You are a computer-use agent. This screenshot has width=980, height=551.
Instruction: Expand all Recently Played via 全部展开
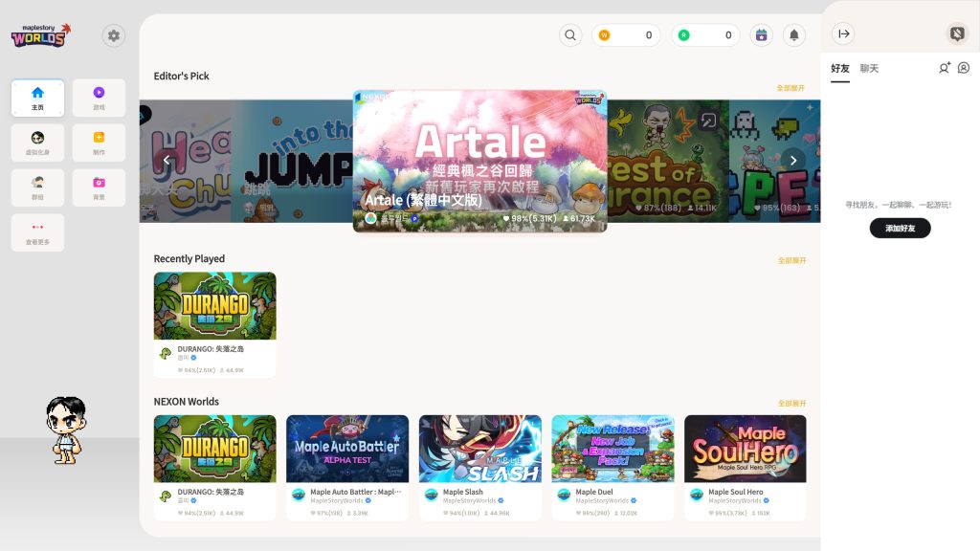point(791,260)
